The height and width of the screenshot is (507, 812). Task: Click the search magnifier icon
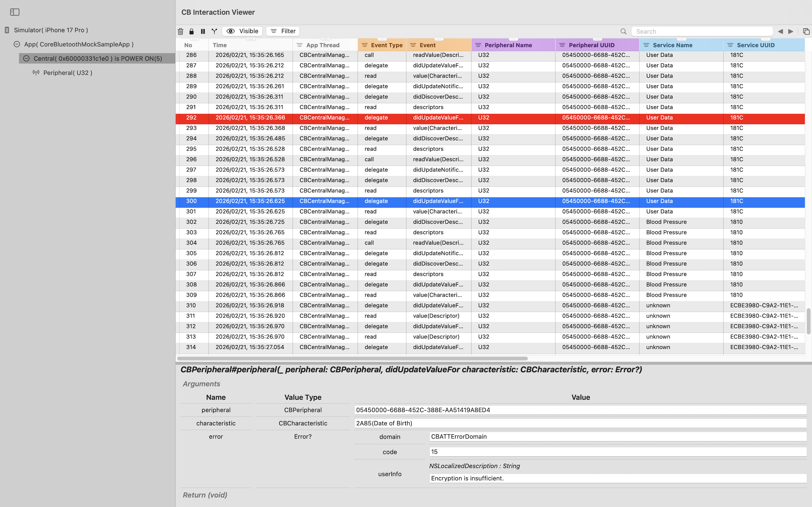[623, 31]
